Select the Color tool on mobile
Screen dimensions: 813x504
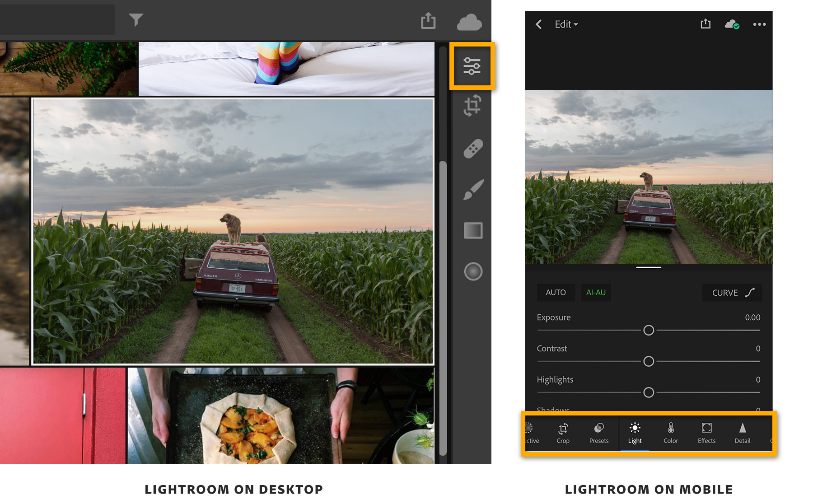(670, 433)
